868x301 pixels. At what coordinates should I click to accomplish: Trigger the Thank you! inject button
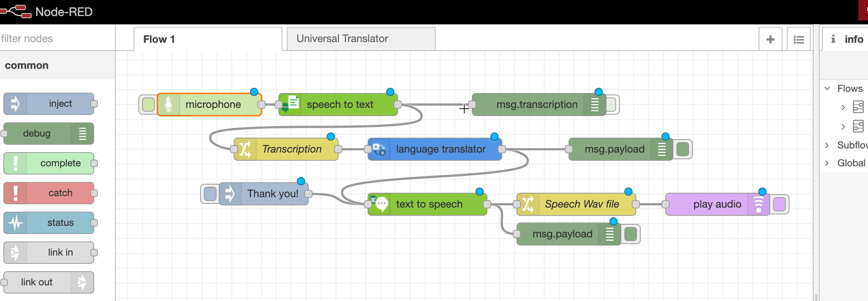(x=210, y=194)
